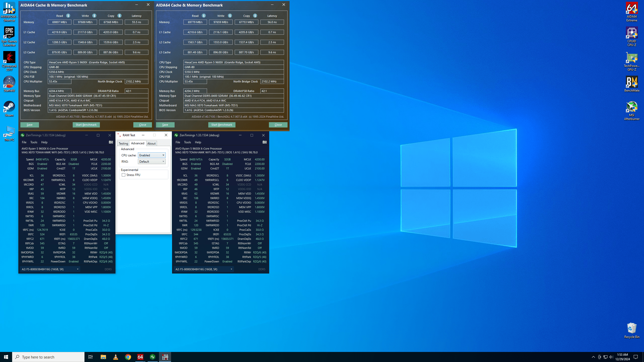The image size is (644, 362).
Task: Open VLC media player from taskbar
Action: click(x=116, y=357)
